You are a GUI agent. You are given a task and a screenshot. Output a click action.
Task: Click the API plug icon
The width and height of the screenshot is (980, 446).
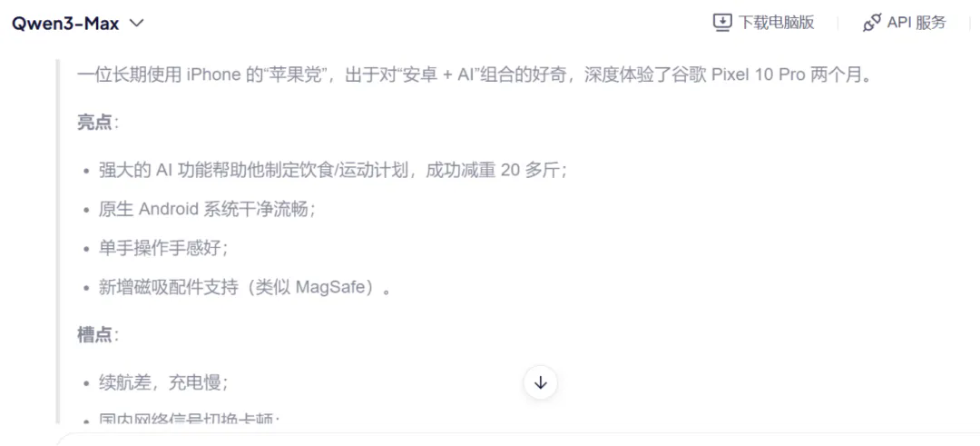click(871, 23)
